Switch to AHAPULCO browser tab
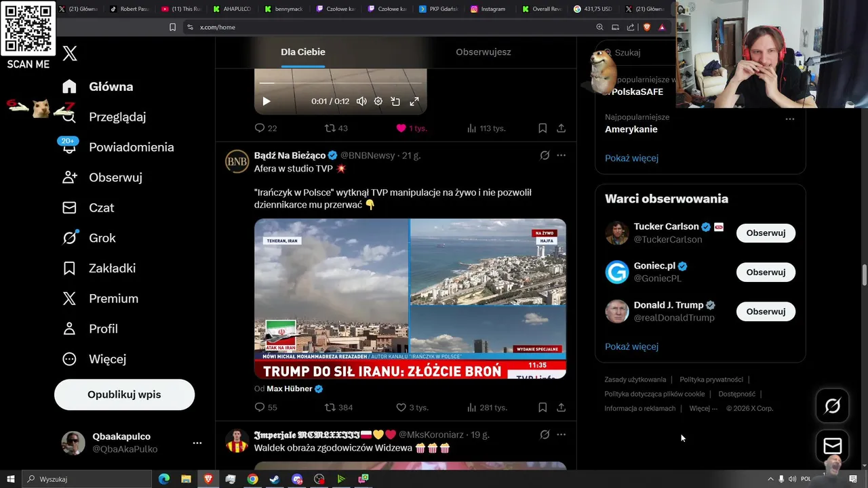 (231, 9)
